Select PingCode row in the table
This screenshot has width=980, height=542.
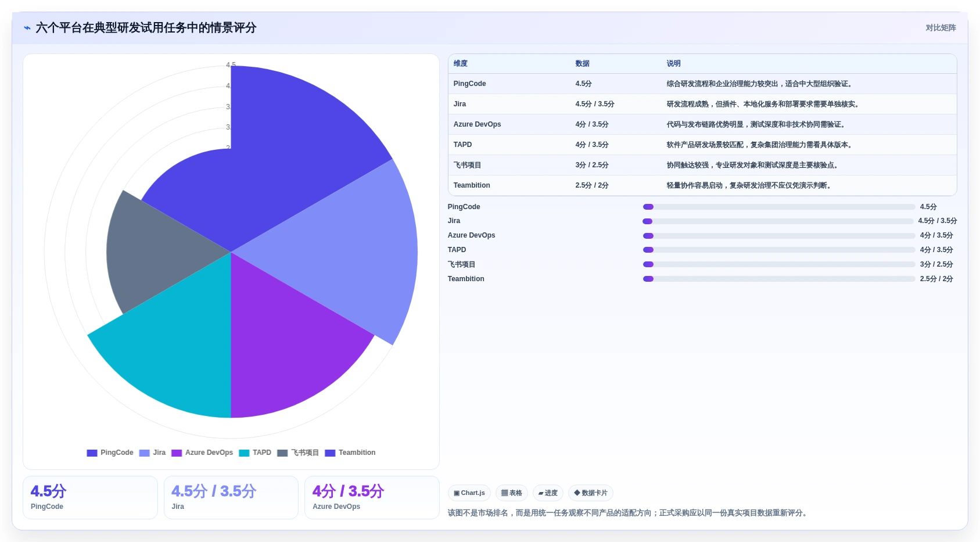(x=702, y=84)
